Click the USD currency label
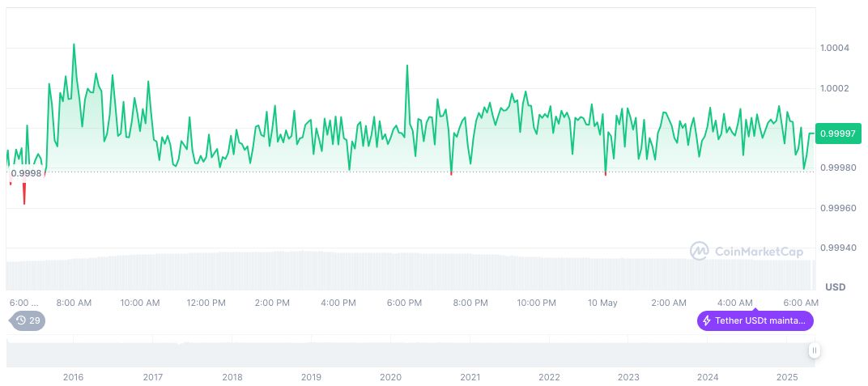868x386 pixels. [x=835, y=287]
